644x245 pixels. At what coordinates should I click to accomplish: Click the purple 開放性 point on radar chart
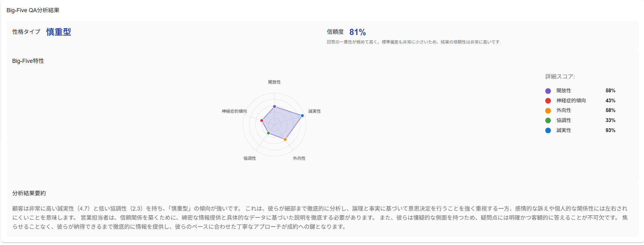point(274,107)
